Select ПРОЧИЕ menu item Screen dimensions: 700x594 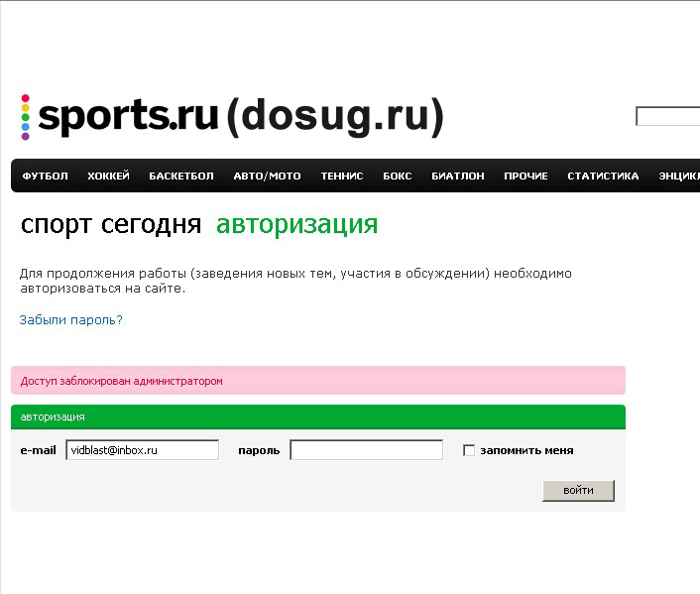coord(525,176)
